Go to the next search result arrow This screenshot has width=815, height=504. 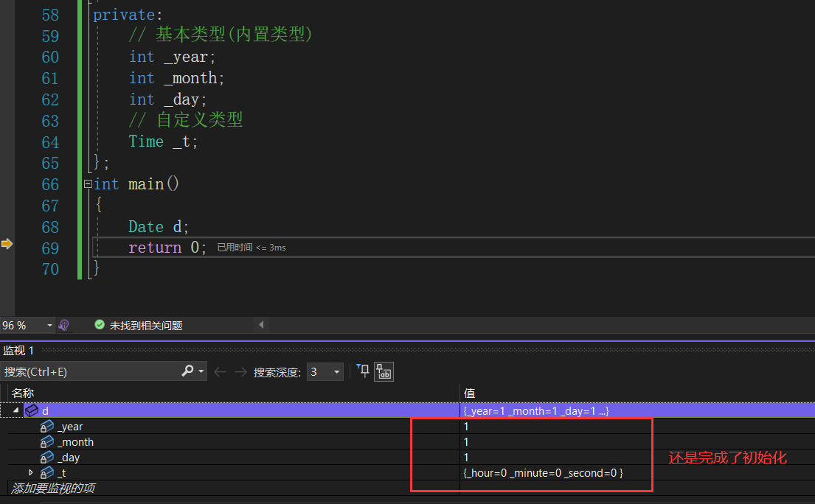(x=240, y=371)
